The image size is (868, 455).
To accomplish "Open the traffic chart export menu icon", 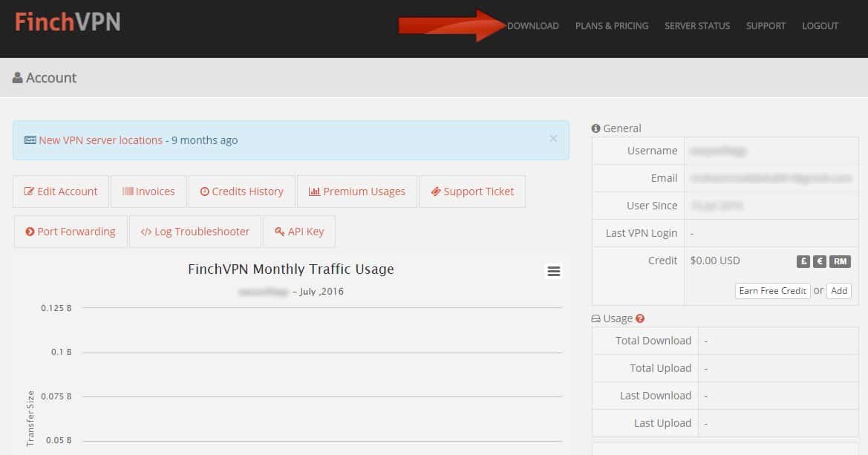I will [x=554, y=271].
